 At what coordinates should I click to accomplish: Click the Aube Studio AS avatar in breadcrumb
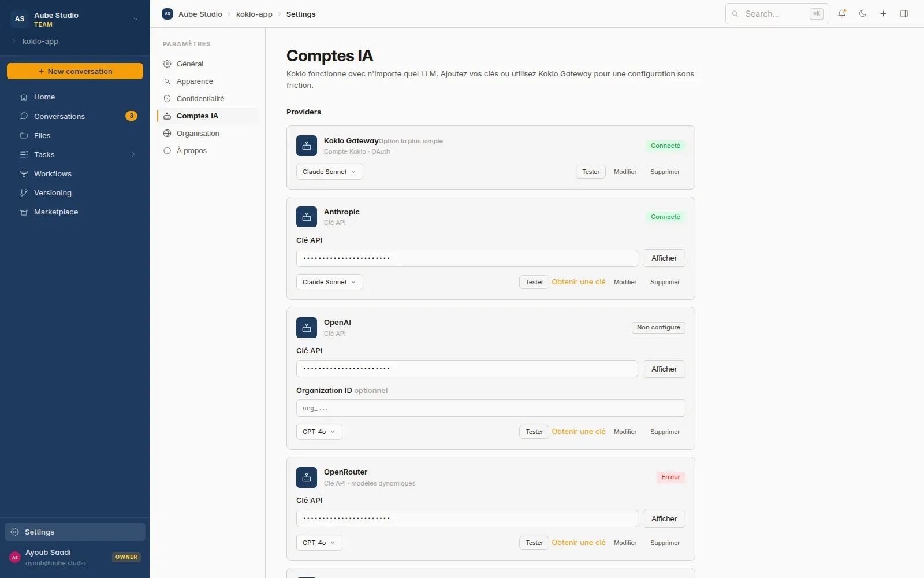[x=167, y=14]
